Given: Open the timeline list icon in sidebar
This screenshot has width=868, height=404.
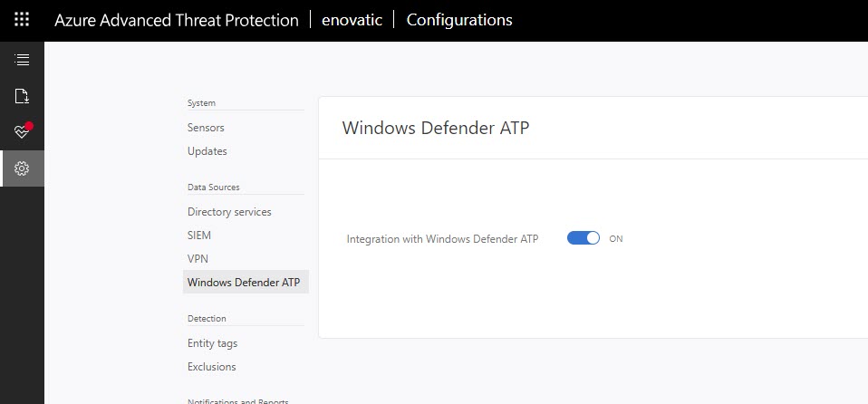Looking at the screenshot, I should (x=22, y=60).
